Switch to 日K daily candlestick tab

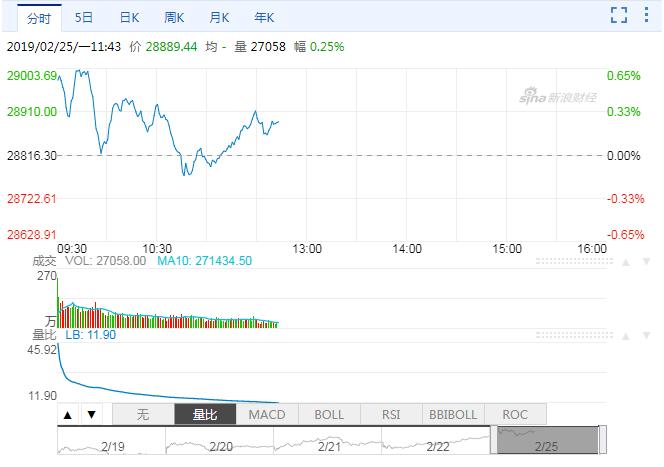(130, 18)
